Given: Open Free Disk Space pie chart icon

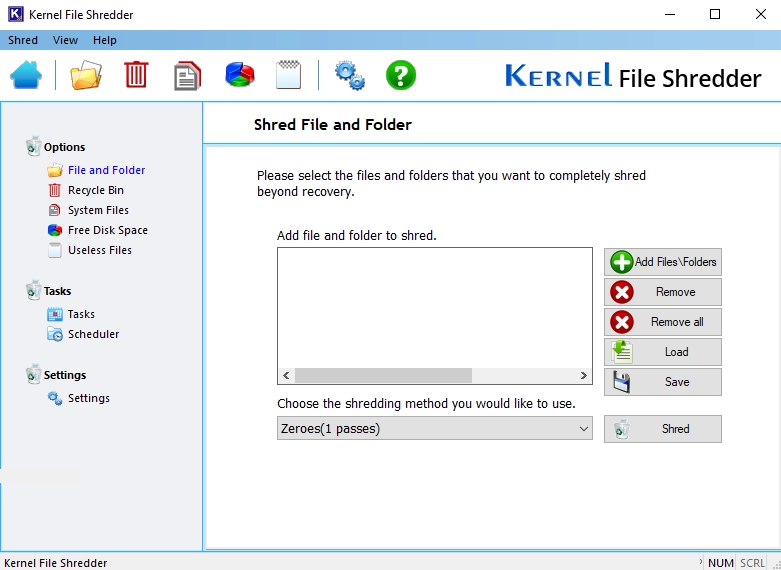Looking at the screenshot, I should pyautogui.click(x=240, y=75).
